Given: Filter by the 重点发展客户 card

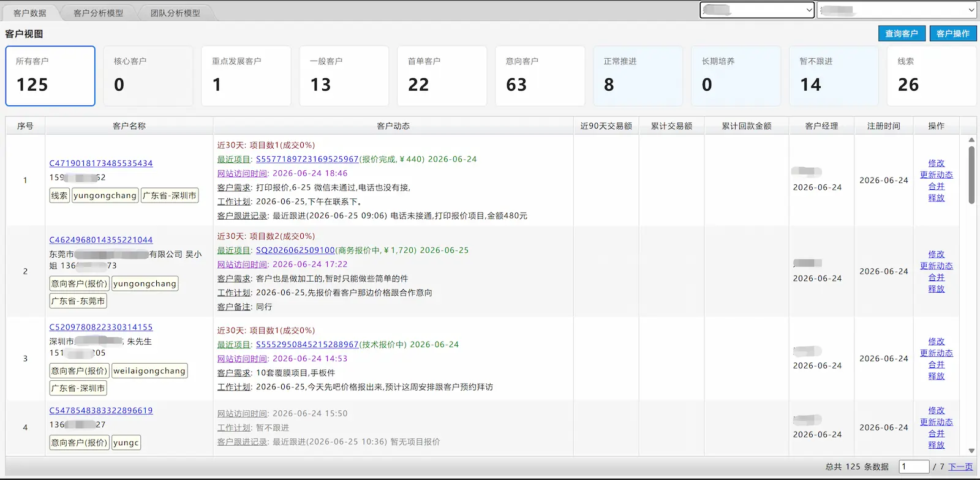Looking at the screenshot, I should point(246,76).
